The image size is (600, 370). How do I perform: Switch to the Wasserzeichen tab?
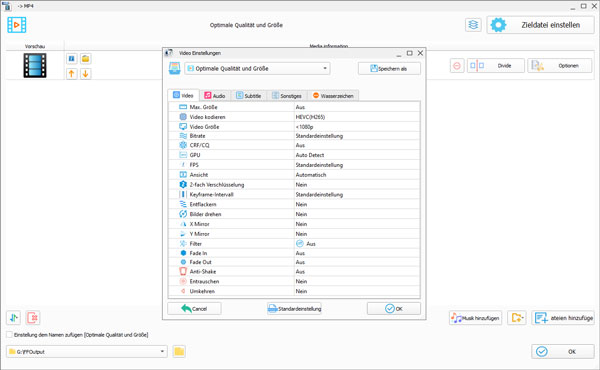[333, 96]
